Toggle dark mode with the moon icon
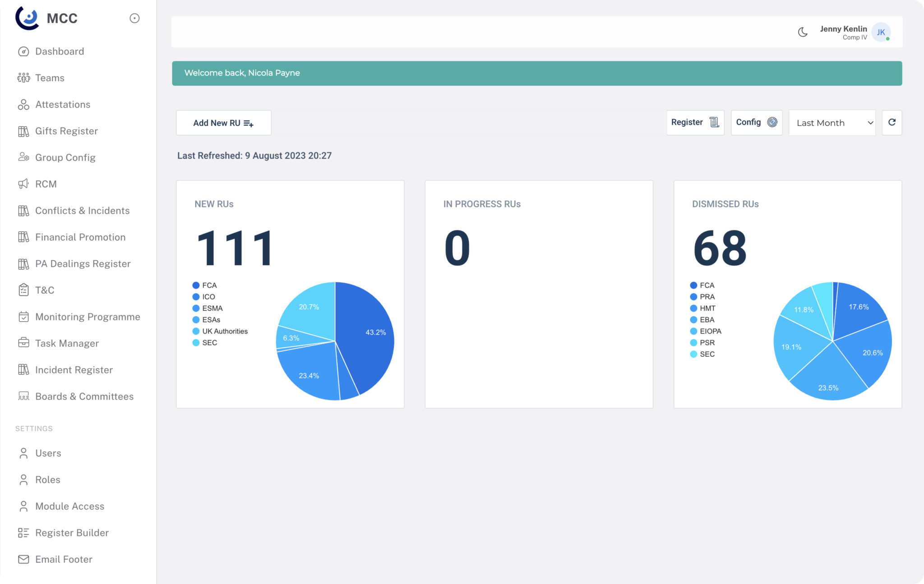Viewport: 924px width, 584px height. (x=803, y=32)
